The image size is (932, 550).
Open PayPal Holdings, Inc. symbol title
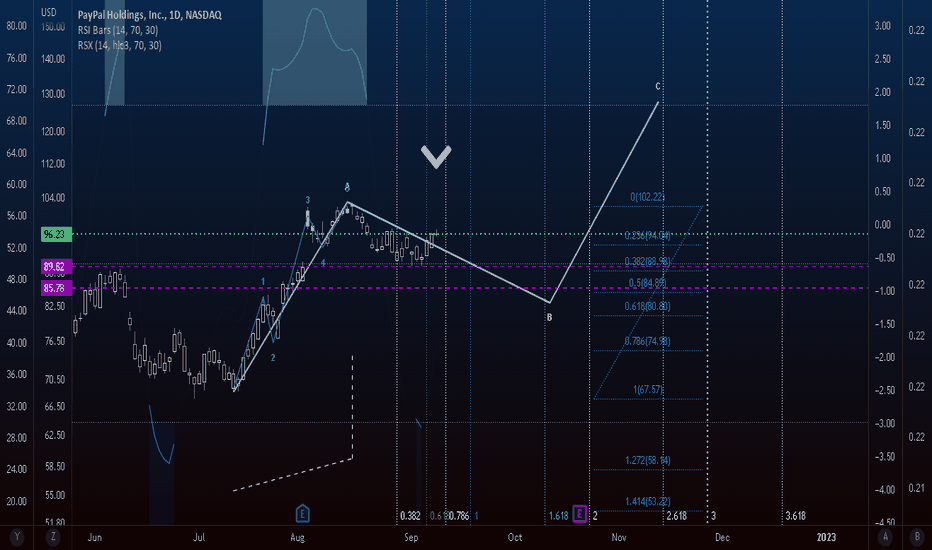(x=150, y=15)
